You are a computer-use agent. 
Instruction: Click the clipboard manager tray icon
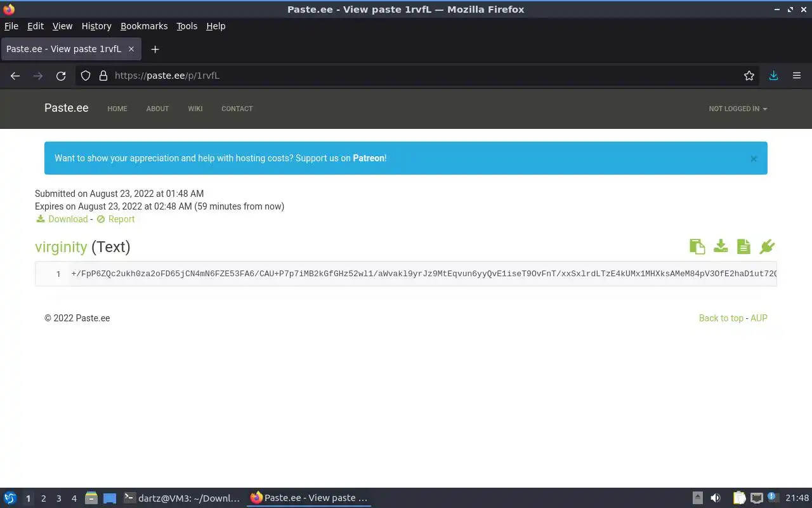(739, 498)
